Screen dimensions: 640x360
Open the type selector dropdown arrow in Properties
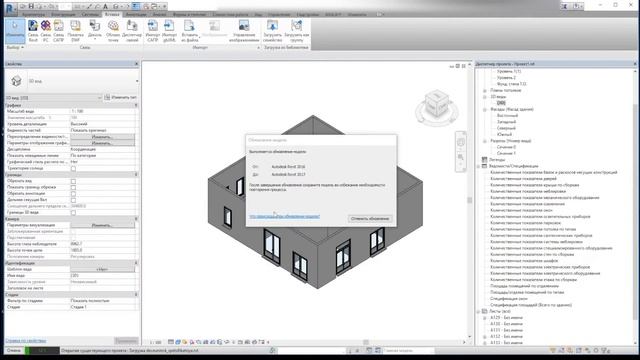pos(137,81)
